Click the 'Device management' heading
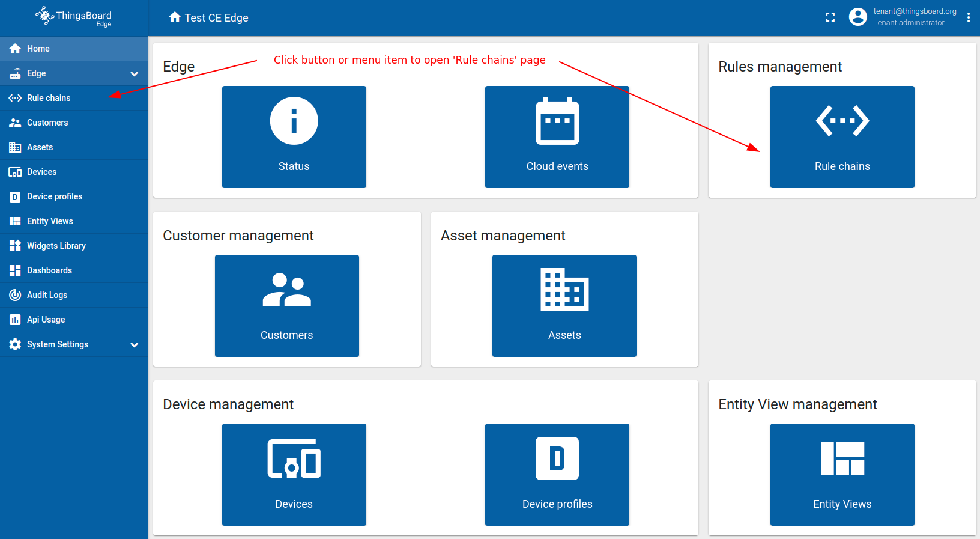The image size is (980, 539). (228, 404)
